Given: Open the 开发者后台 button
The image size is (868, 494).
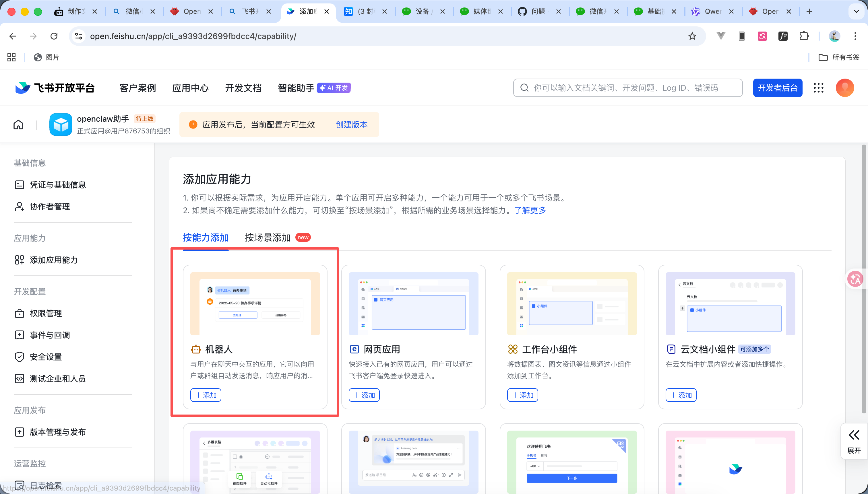Looking at the screenshot, I should (777, 87).
